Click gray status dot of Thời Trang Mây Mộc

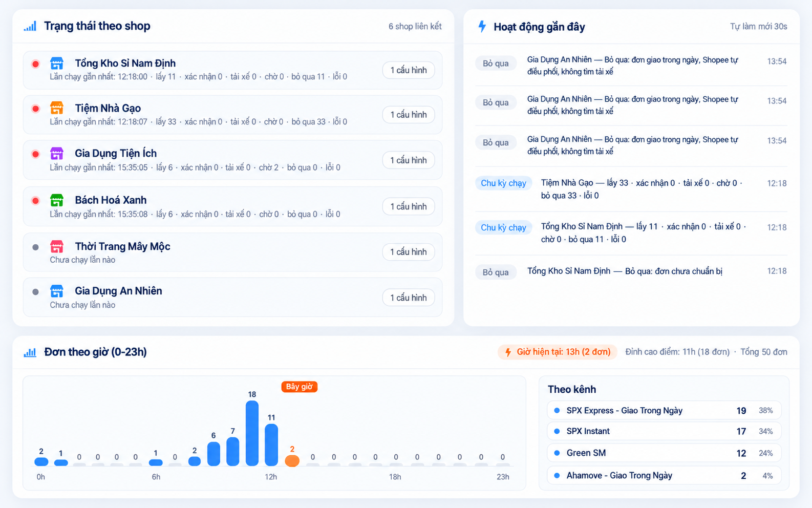point(35,247)
